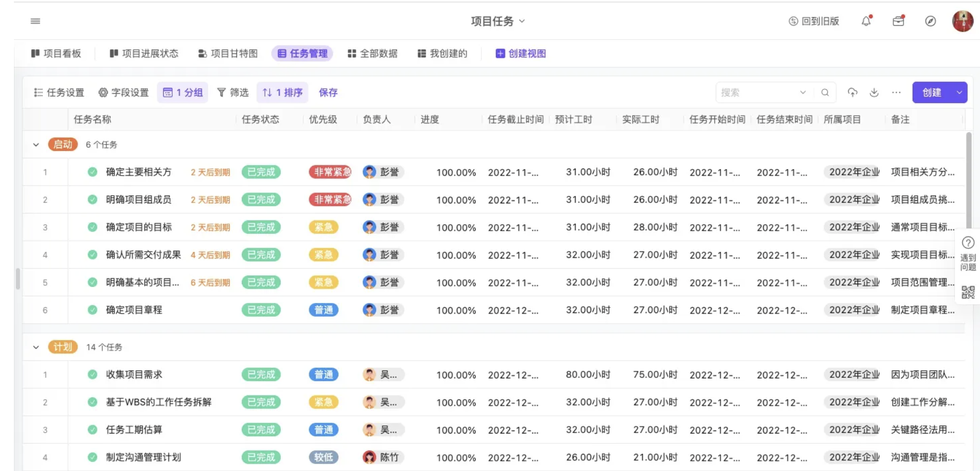
Task: Open the 遇到问题 help text
Action: 968,262
